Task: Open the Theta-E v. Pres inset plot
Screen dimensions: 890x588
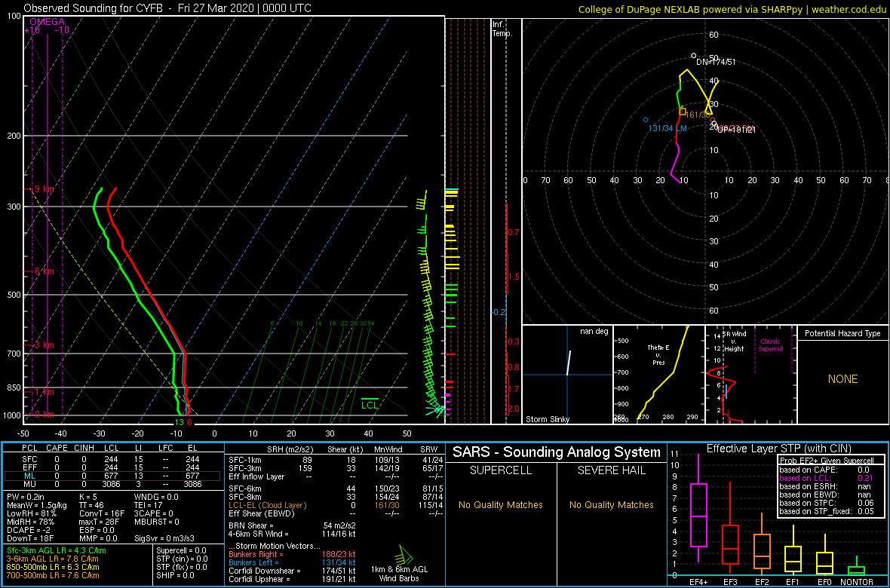Action: (x=658, y=375)
